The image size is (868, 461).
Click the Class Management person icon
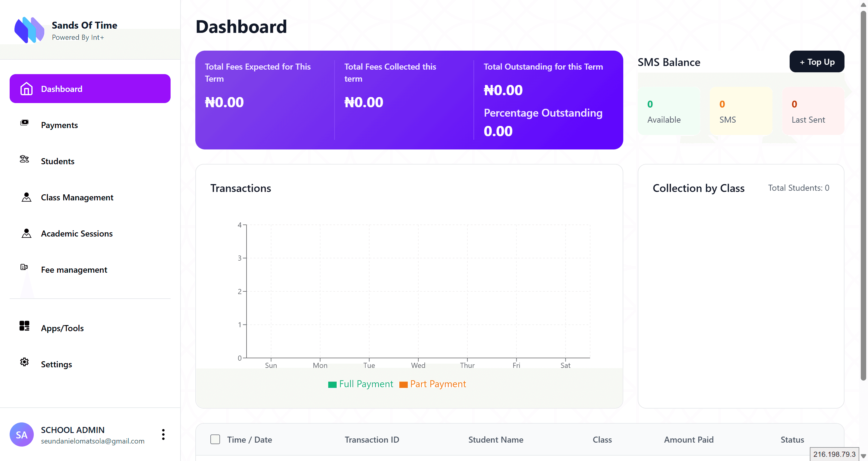point(26,197)
